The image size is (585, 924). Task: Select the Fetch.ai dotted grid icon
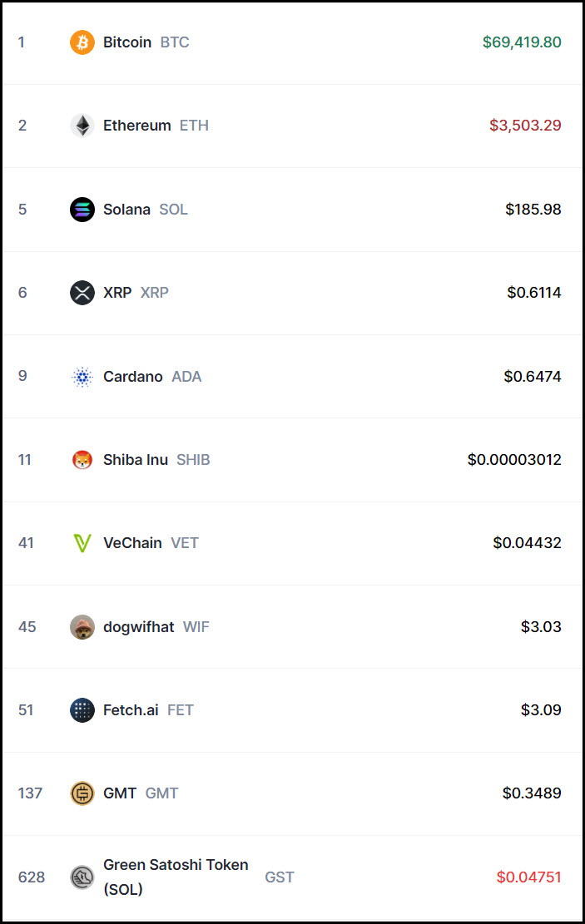click(82, 710)
